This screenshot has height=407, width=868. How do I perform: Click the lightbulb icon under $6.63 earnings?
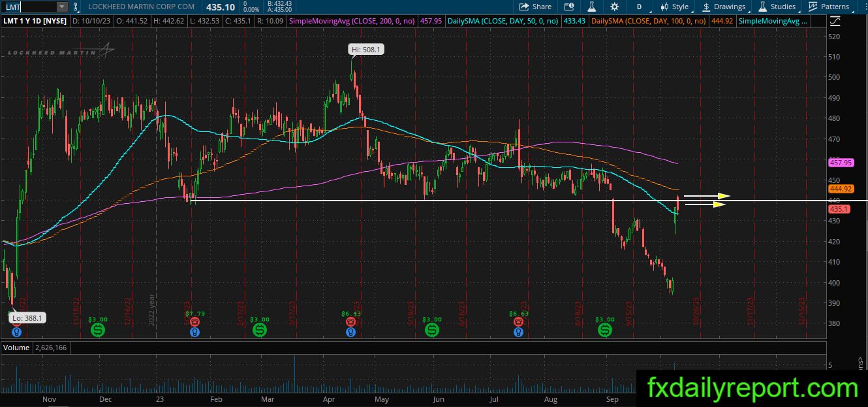tap(518, 332)
